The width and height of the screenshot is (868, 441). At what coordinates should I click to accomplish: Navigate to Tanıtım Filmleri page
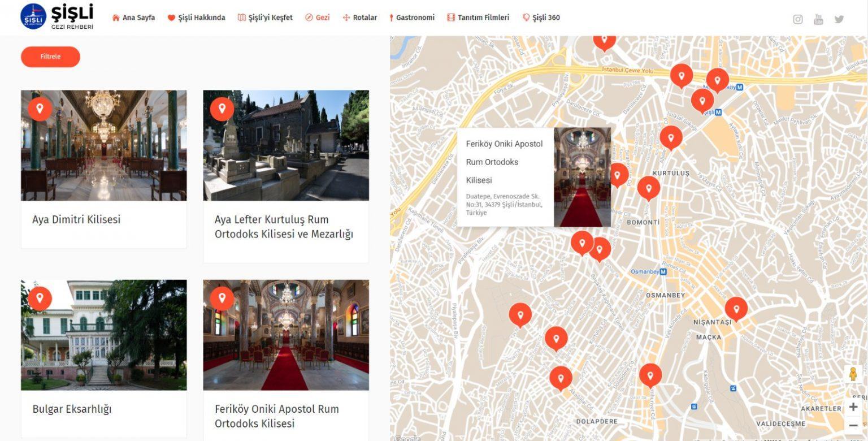pyautogui.click(x=478, y=18)
